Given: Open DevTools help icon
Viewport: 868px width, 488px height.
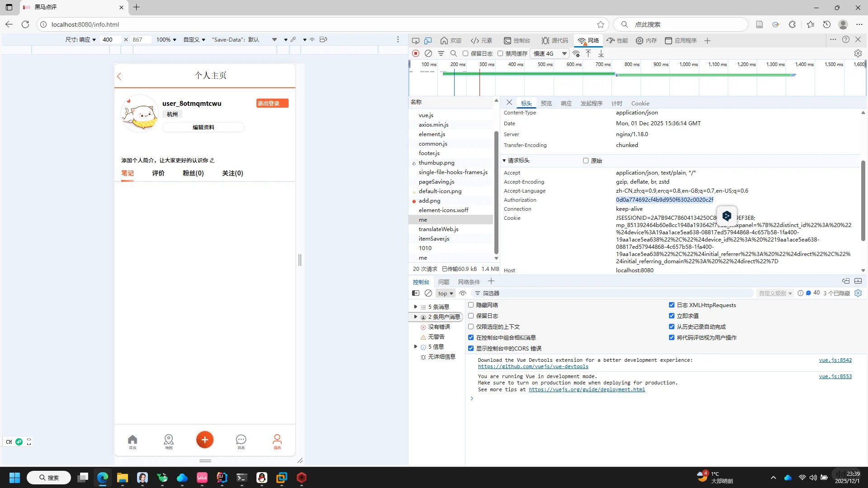Looking at the screenshot, I should [x=846, y=40].
